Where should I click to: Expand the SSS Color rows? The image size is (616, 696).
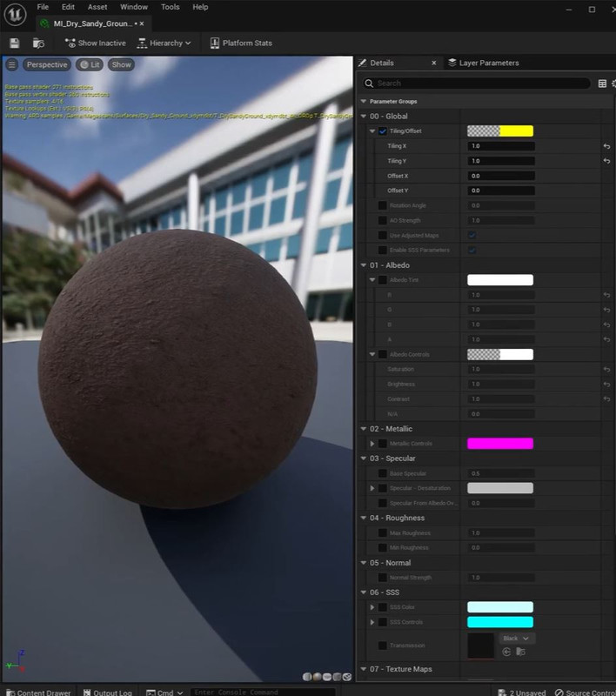click(x=372, y=607)
